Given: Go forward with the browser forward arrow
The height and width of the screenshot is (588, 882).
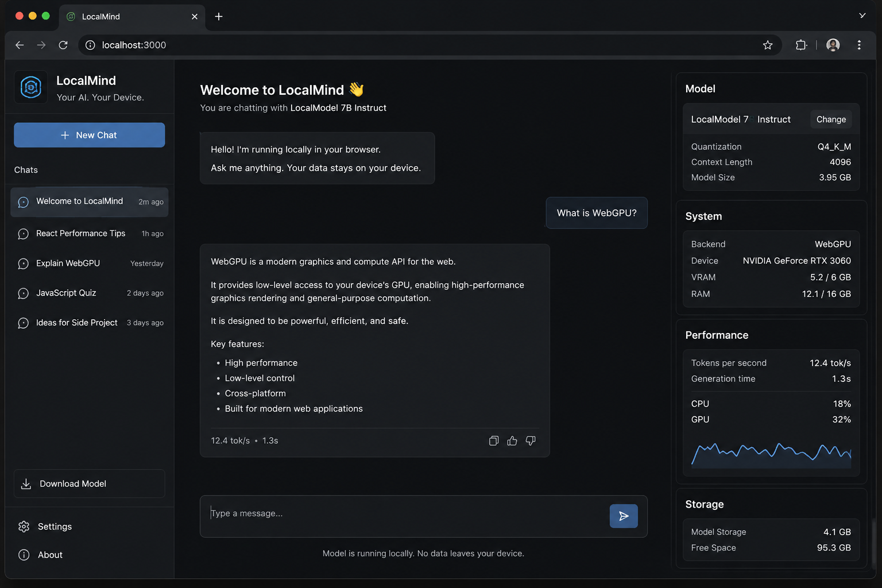Looking at the screenshot, I should tap(41, 45).
